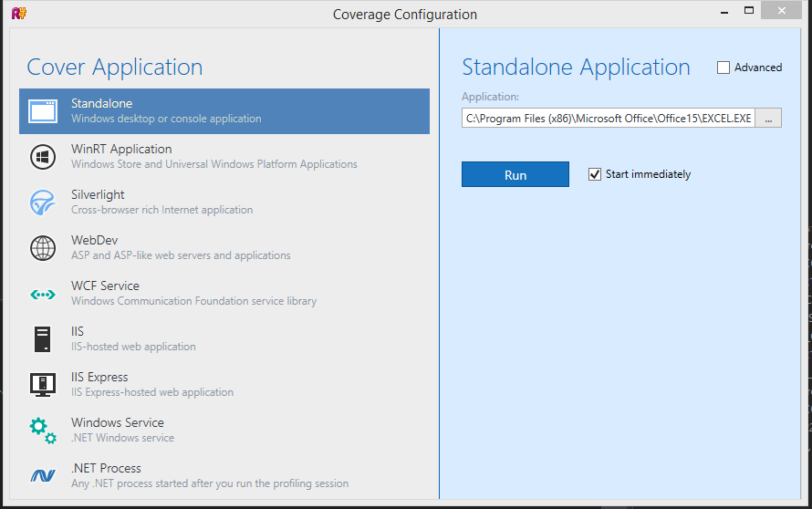Maximize the Coverage Configuration window
This screenshot has height=509, width=812.
pos(748,10)
